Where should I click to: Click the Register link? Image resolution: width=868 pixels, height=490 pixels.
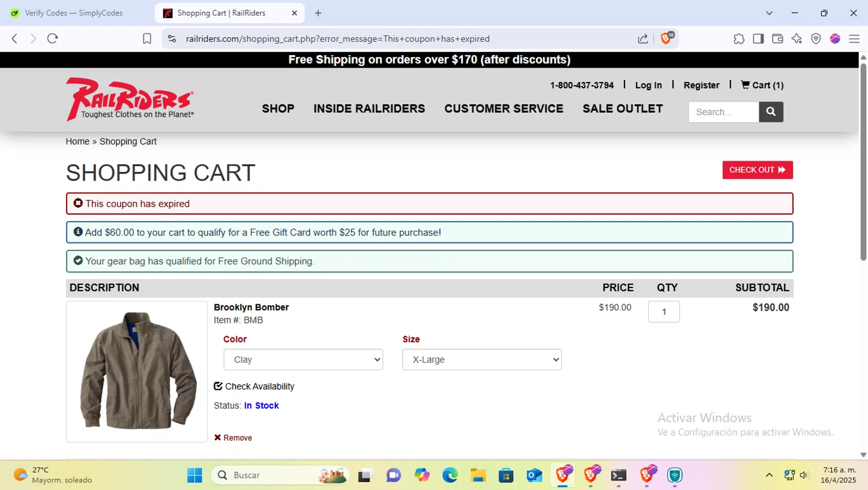pyautogui.click(x=701, y=85)
